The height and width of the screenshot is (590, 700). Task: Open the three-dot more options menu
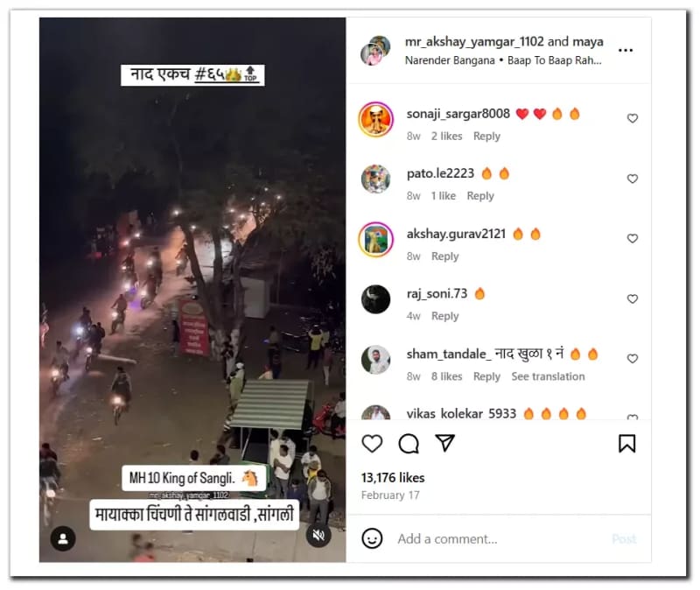point(626,50)
